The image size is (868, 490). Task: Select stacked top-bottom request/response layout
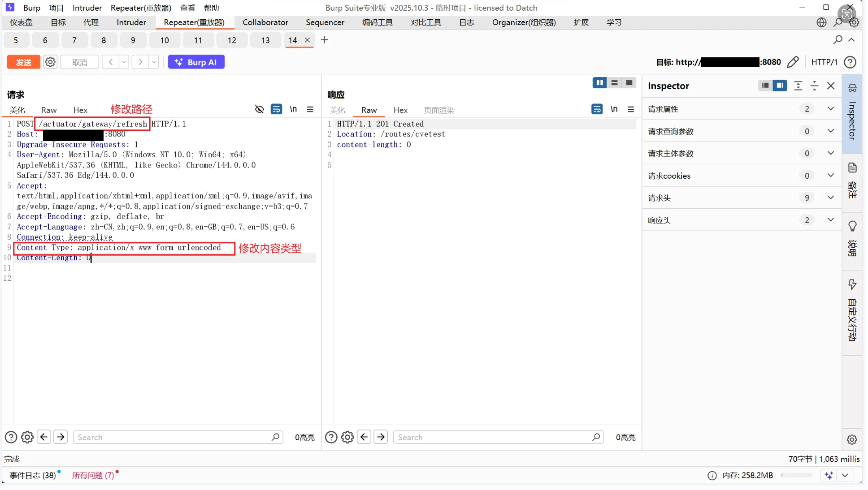pyautogui.click(x=614, y=83)
